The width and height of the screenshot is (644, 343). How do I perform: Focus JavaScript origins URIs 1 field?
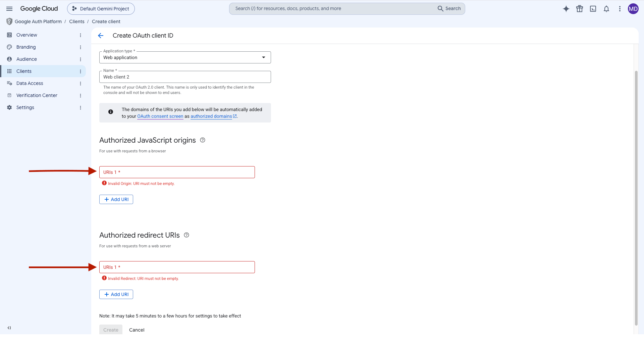177,172
